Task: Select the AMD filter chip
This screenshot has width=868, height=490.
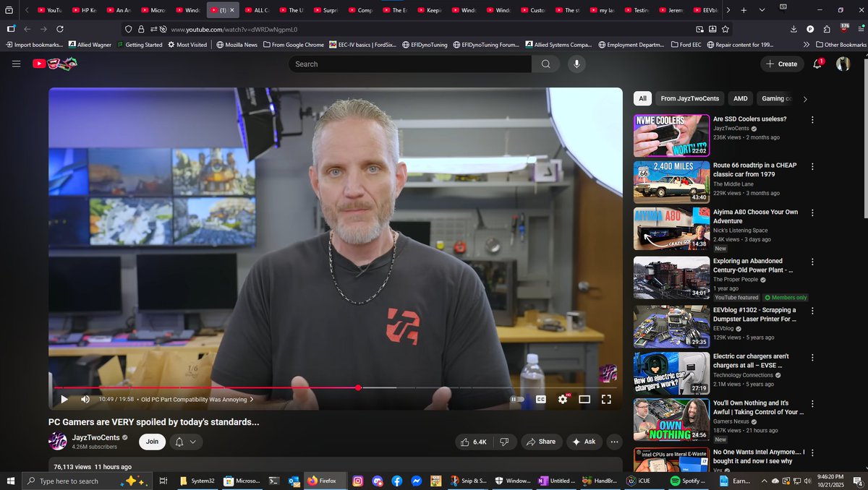Action: click(741, 98)
